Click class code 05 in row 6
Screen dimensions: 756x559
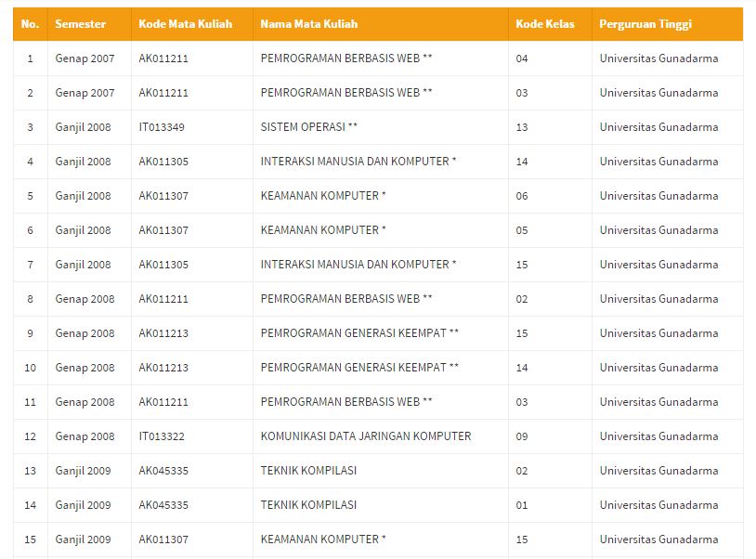[x=522, y=230]
